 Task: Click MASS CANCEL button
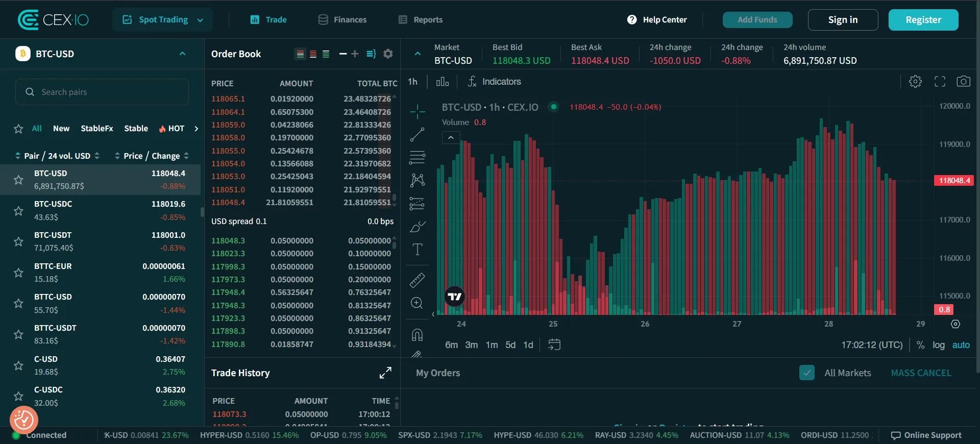pyautogui.click(x=921, y=373)
